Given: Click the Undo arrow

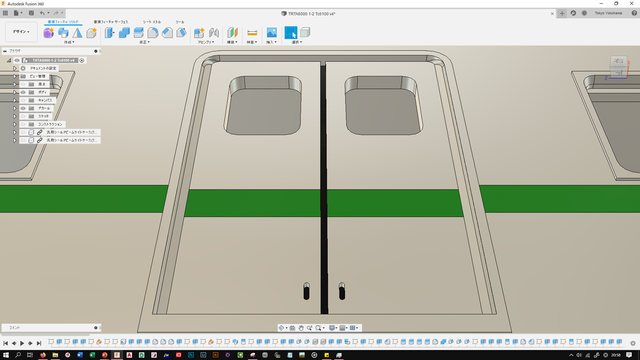Looking at the screenshot, I should tap(42, 13).
